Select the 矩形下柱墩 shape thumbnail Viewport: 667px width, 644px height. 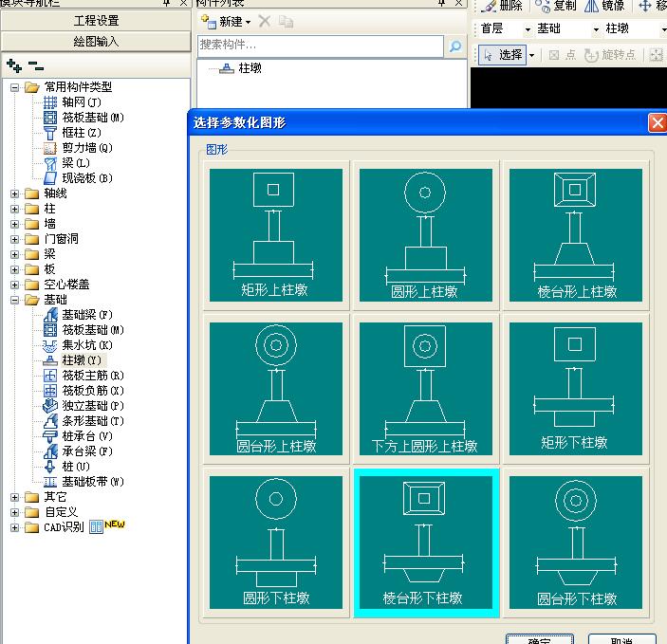click(x=576, y=388)
